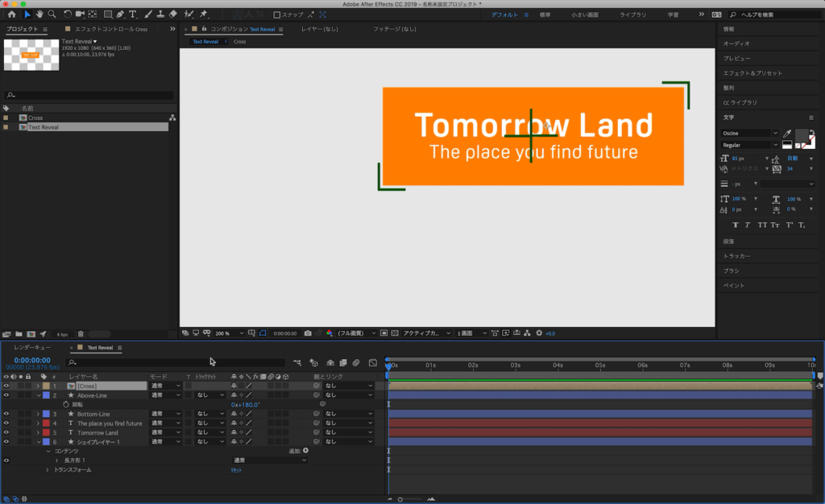Enable the スナップ snapping checkbox
Viewport: 825px width, 504px height.
click(x=277, y=14)
